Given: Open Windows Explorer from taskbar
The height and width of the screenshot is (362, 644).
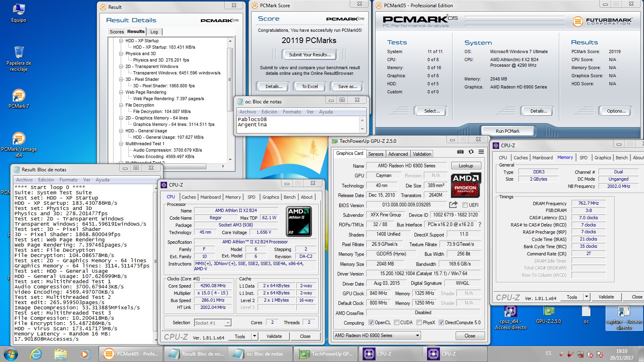Looking at the screenshot, I should pyautogui.click(x=61, y=354).
